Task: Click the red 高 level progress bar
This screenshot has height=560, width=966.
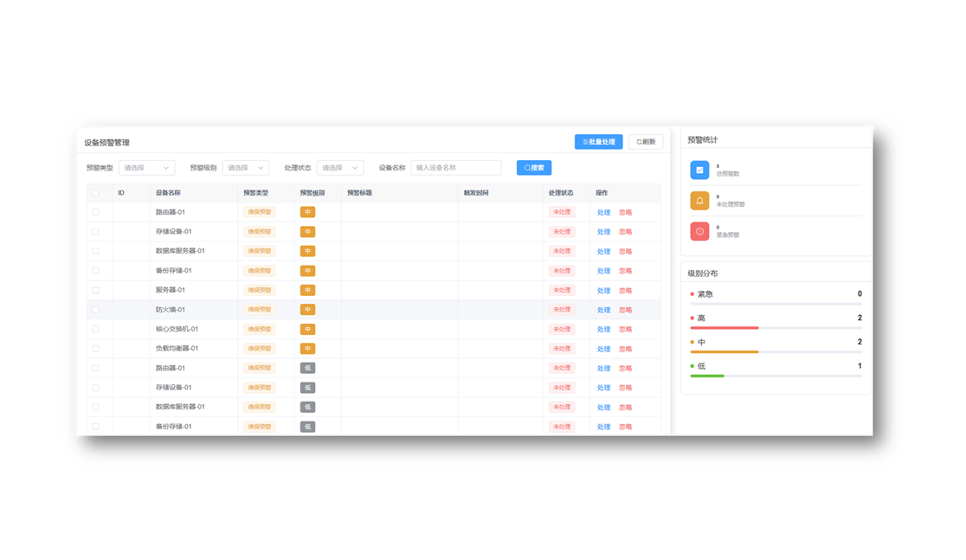Action: click(x=724, y=328)
